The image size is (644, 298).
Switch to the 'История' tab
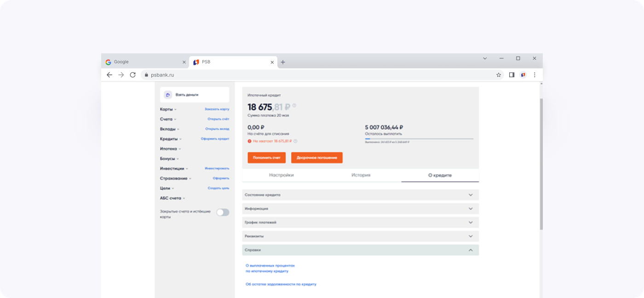click(x=361, y=175)
